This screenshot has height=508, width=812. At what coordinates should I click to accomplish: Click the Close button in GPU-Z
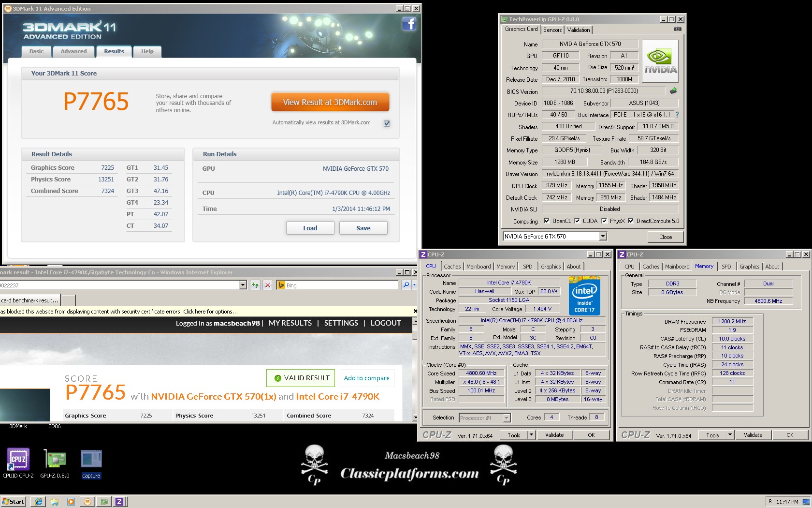coord(666,237)
